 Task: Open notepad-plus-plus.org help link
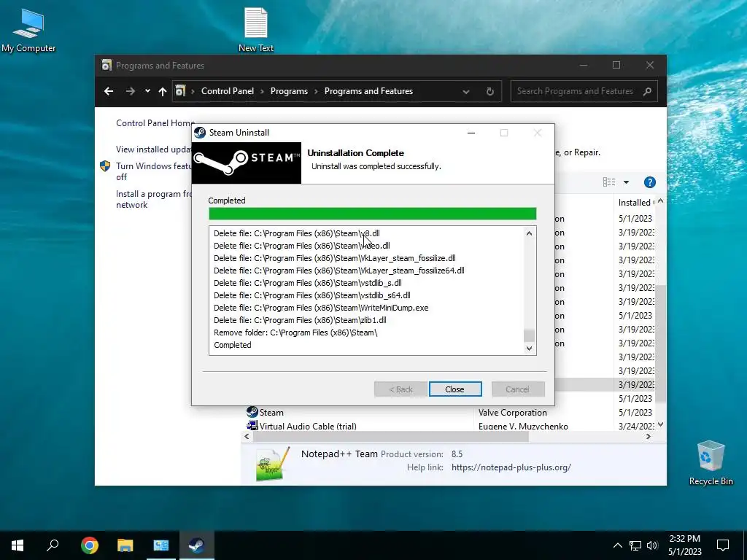511,467
